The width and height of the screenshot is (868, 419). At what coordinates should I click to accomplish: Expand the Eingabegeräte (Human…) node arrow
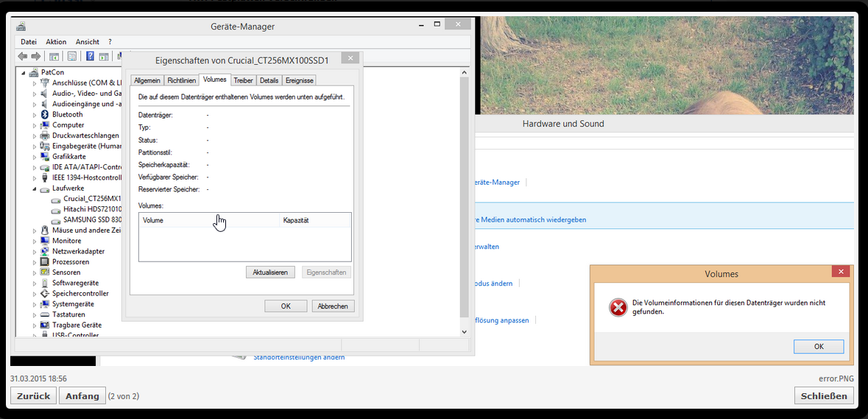click(x=35, y=146)
